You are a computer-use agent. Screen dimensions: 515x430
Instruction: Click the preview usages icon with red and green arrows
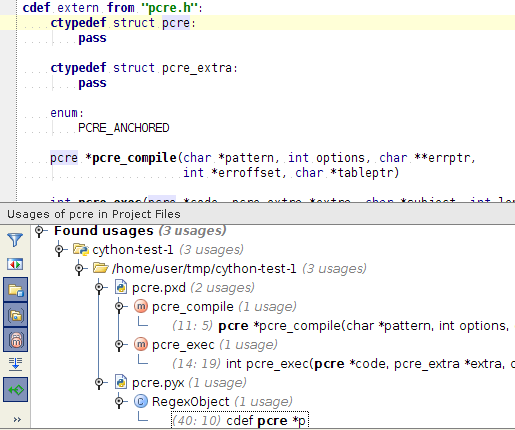15,264
